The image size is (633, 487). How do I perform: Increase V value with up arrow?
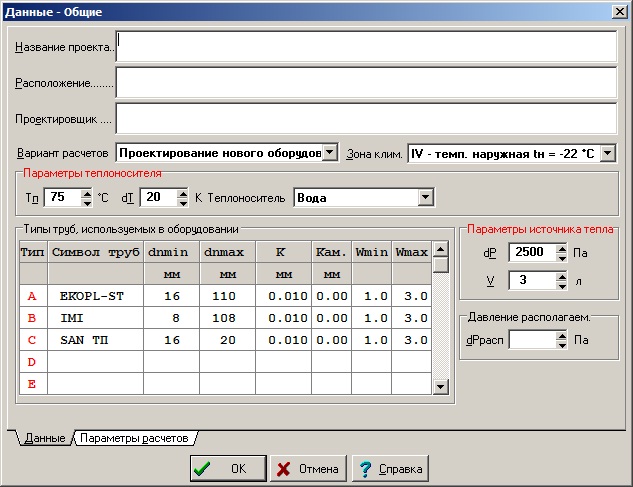click(x=562, y=277)
